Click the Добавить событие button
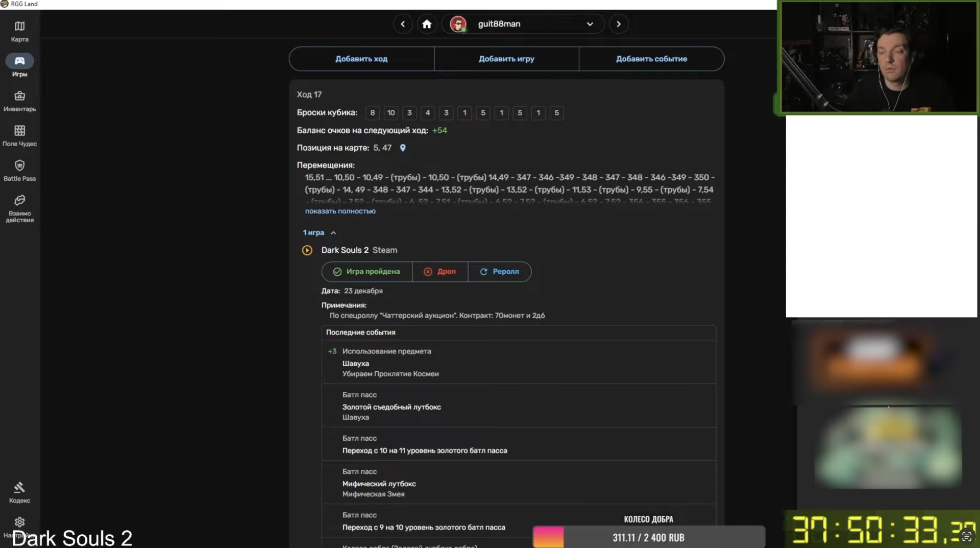 651,59
